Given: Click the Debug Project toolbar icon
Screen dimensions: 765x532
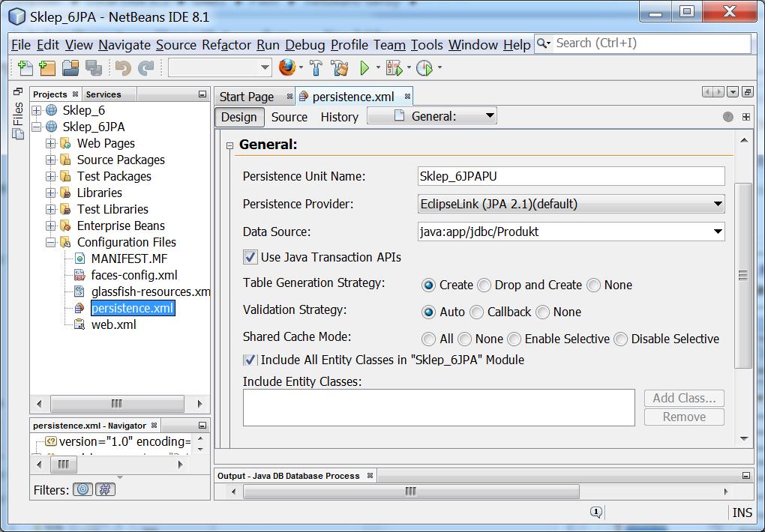Looking at the screenshot, I should [394, 67].
